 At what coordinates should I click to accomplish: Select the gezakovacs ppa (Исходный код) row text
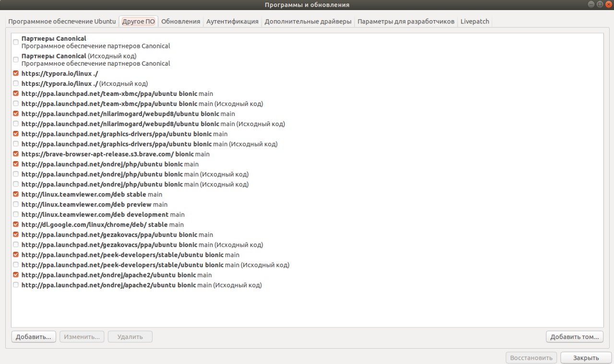tap(142, 245)
